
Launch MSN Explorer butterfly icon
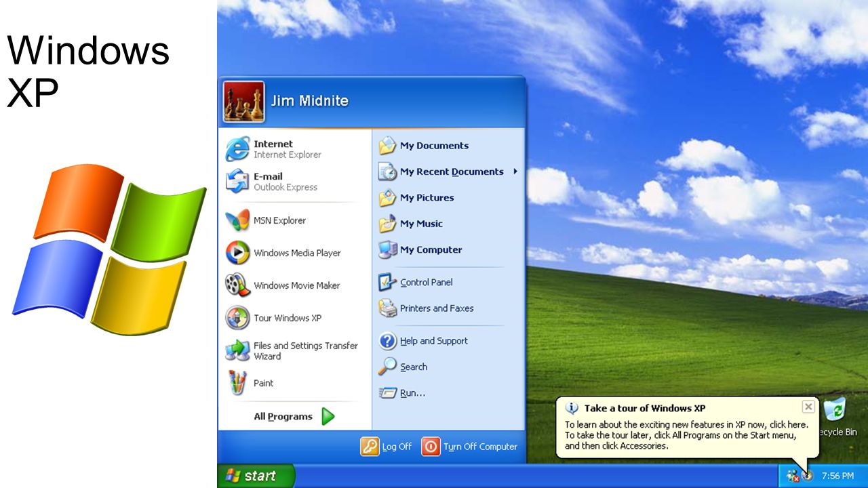[237, 220]
